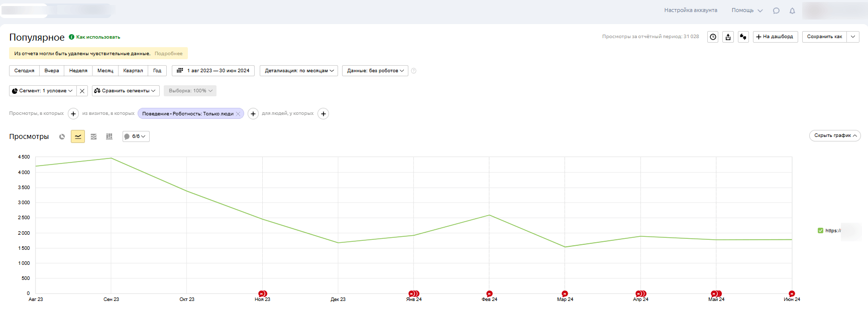Click the '4 500' y-axis value

click(x=24, y=157)
